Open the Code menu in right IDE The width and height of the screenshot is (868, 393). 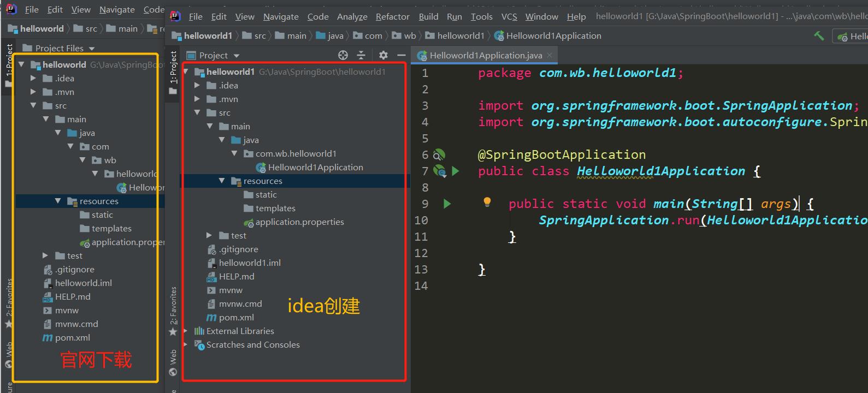point(318,16)
